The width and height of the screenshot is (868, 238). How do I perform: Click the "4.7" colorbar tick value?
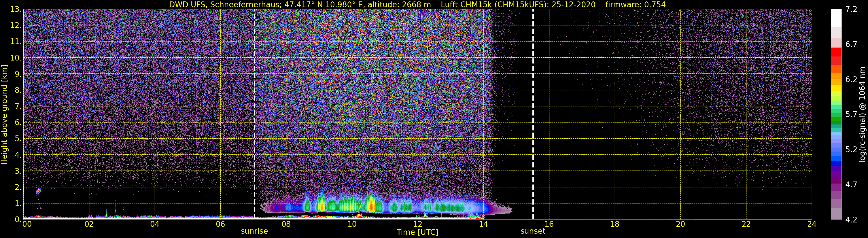[x=851, y=184]
